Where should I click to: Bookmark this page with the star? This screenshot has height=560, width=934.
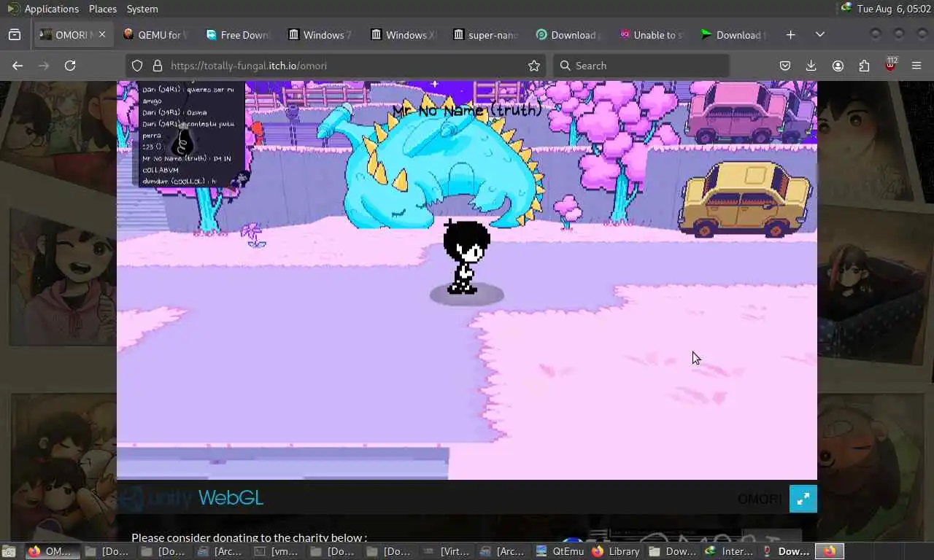point(534,66)
